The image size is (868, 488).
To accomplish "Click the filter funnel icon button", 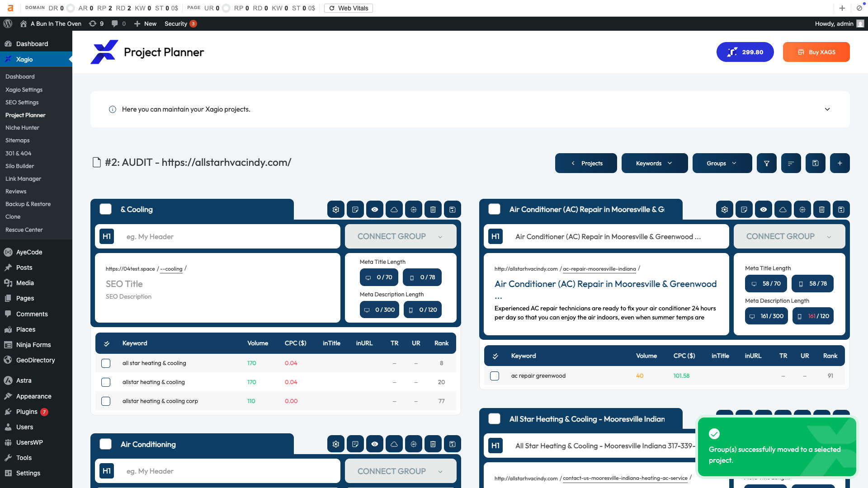I will (x=767, y=163).
